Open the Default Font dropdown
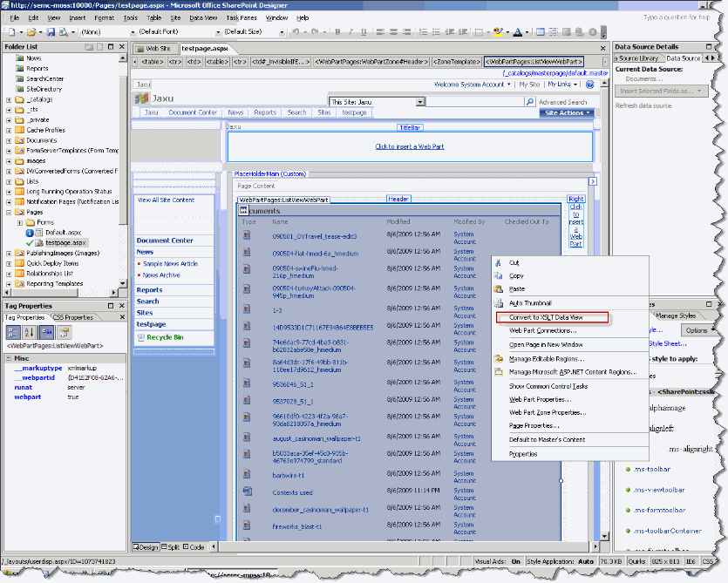The height and width of the screenshot is (583, 728). pos(217,31)
